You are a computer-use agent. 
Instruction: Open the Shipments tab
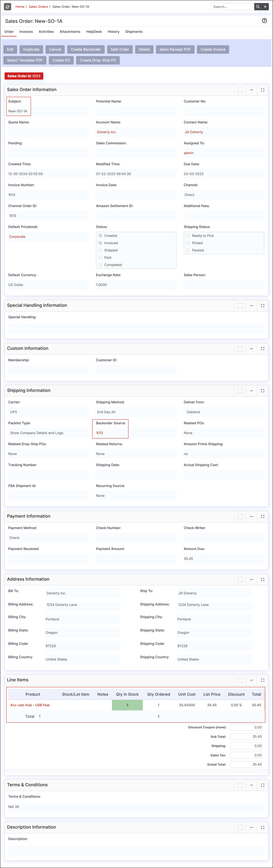[x=134, y=32]
